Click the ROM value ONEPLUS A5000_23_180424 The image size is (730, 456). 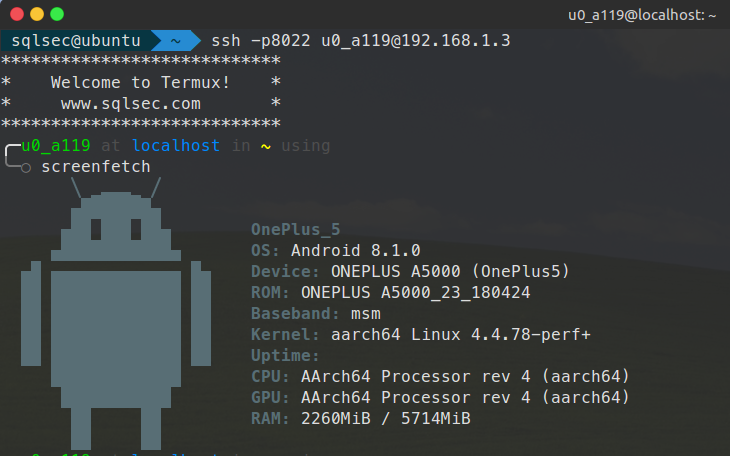[x=416, y=293]
